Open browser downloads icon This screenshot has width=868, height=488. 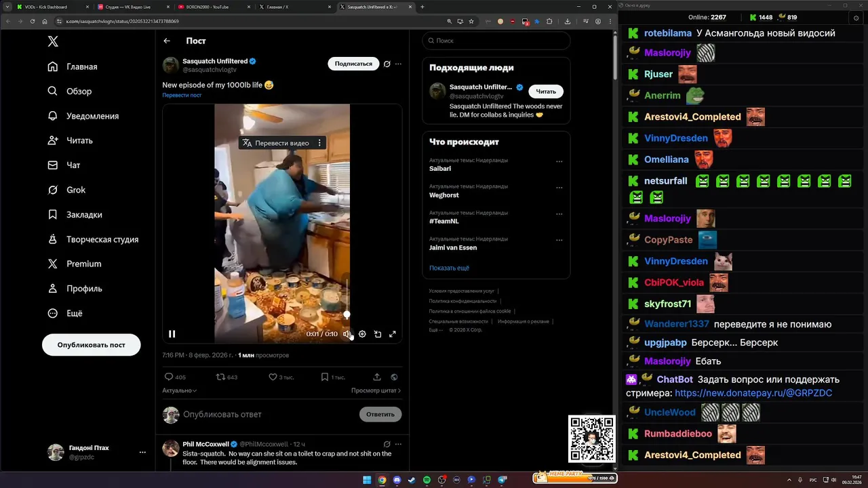[x=568, y=22]
